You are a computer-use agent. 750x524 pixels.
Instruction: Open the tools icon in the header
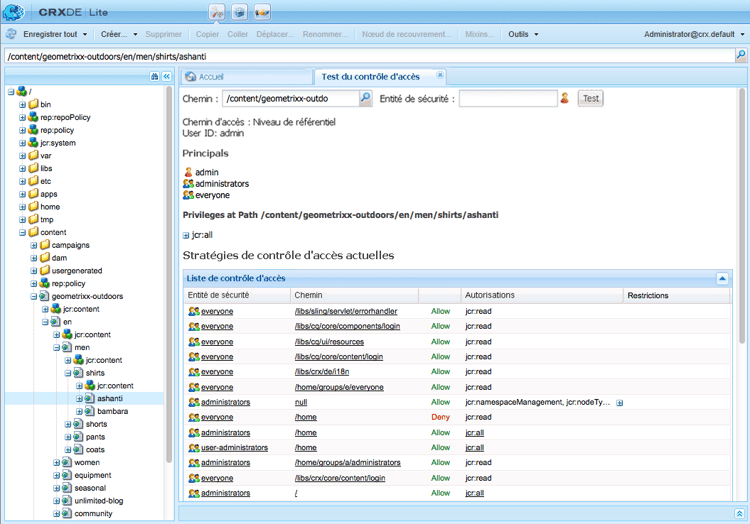click(217, 12)
